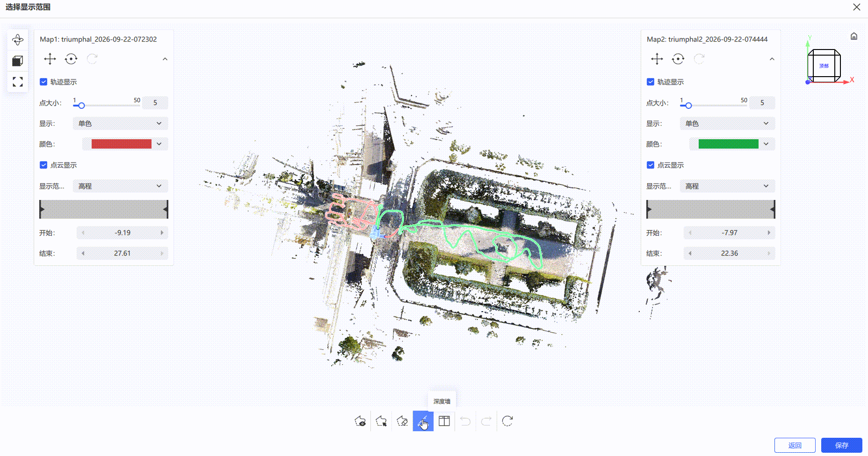This screenshot has width=868, height=456.
Task: Select the rotate tool for Map2
Action: 678,59
